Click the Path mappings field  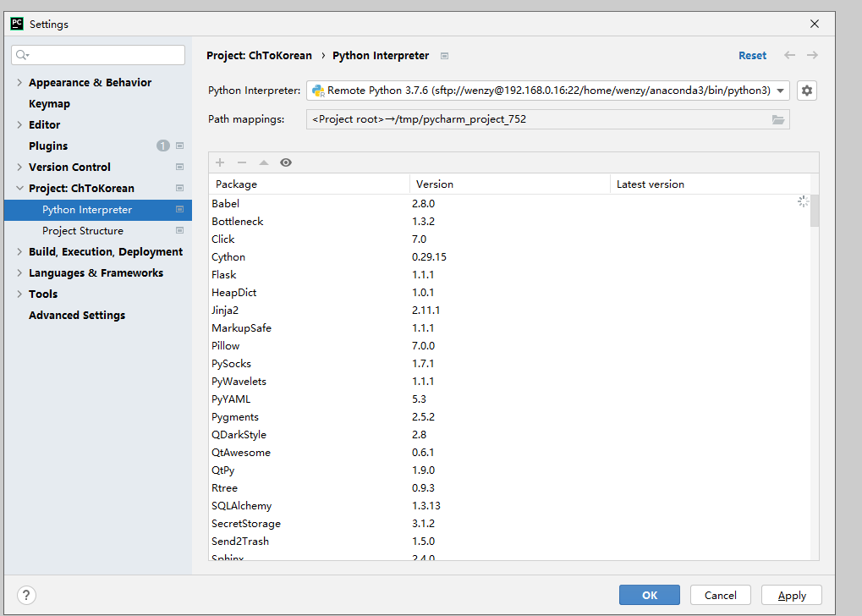tap(547, 119)
